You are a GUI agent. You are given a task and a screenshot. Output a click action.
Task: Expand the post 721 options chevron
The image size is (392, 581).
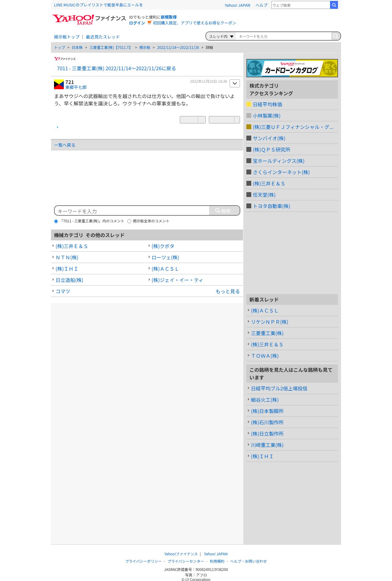pyautogui.click(x=235, y=83)
